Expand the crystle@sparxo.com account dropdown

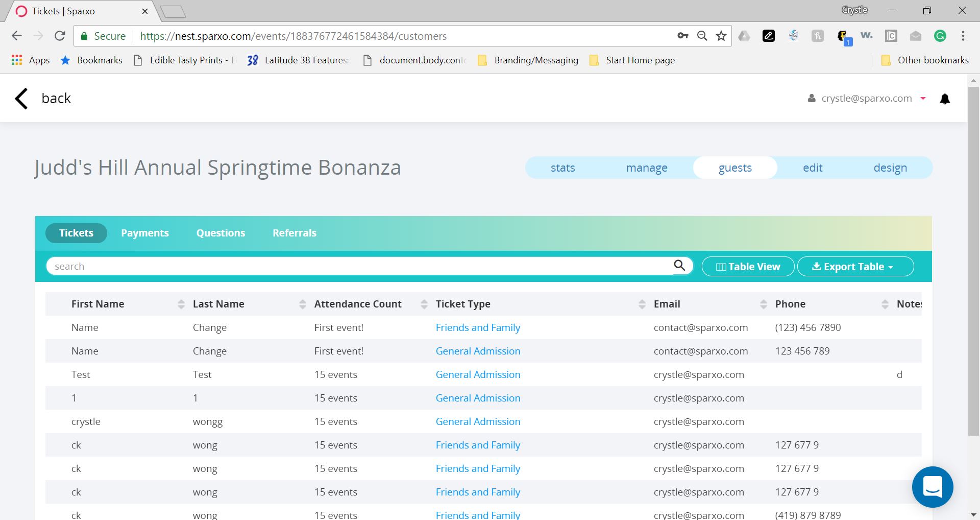point(923,98)
